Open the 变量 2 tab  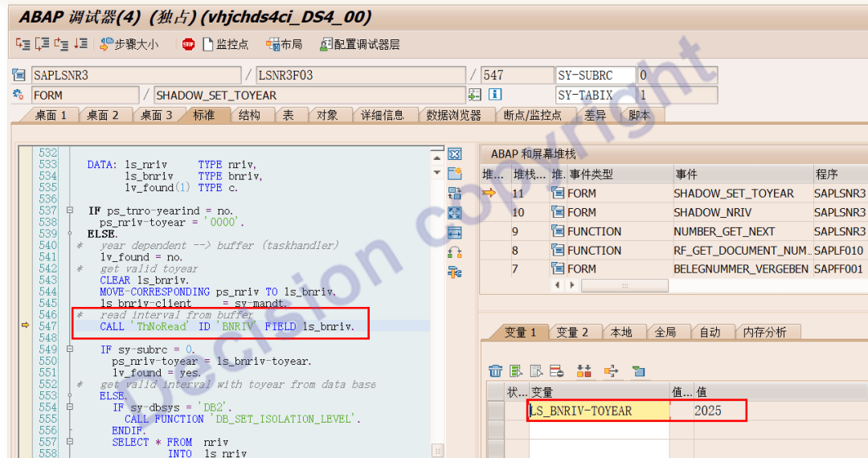coord(572,332)
